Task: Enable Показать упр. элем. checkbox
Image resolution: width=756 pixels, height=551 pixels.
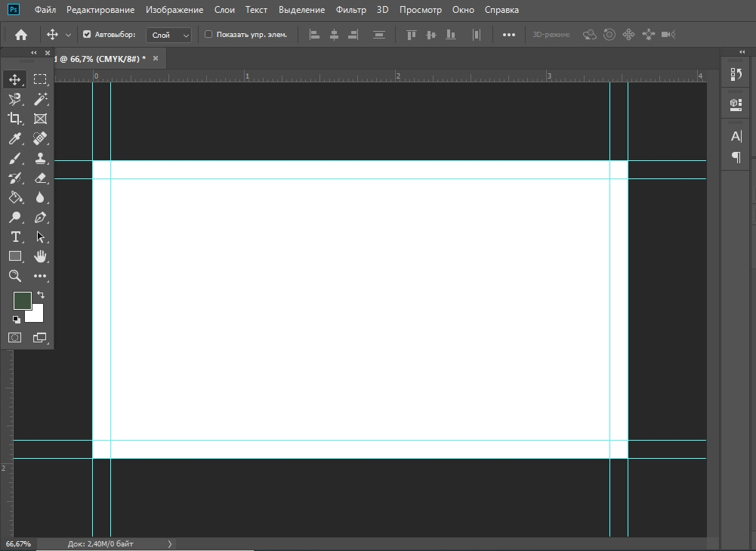Action: click(209, 35)
